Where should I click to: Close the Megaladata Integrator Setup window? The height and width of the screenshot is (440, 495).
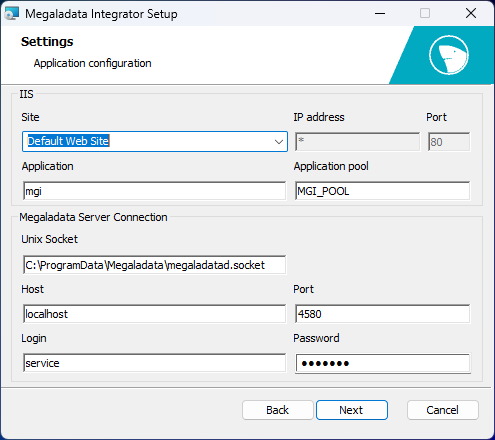[x=471, y=14]
